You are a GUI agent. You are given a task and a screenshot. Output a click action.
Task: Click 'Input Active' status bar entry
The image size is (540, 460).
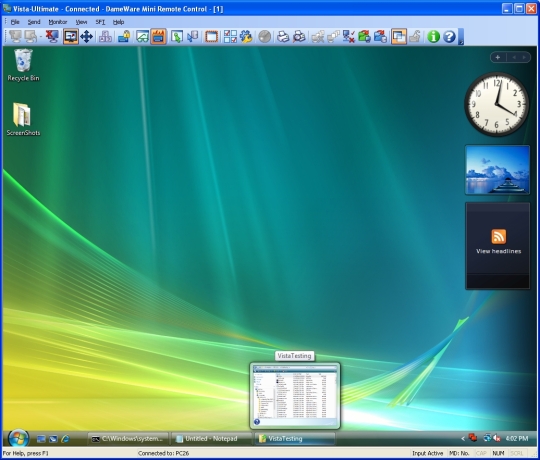pos(427,453)
